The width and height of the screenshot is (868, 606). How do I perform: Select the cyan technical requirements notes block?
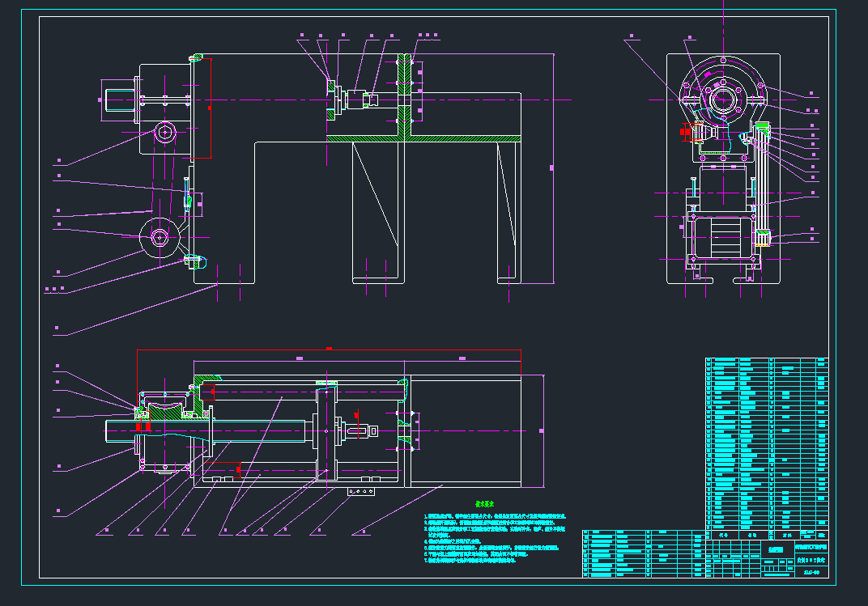tap(494, 537)
